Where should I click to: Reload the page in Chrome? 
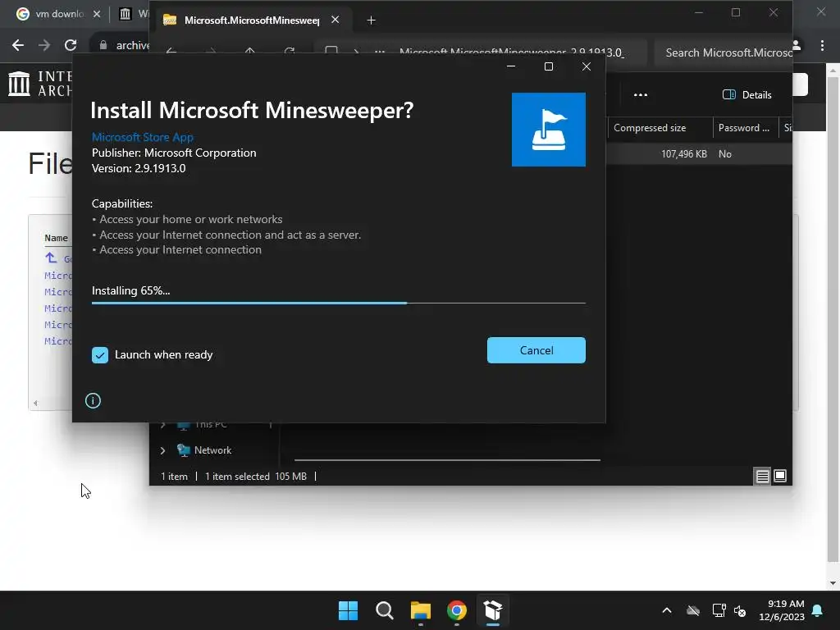[71, 45]
